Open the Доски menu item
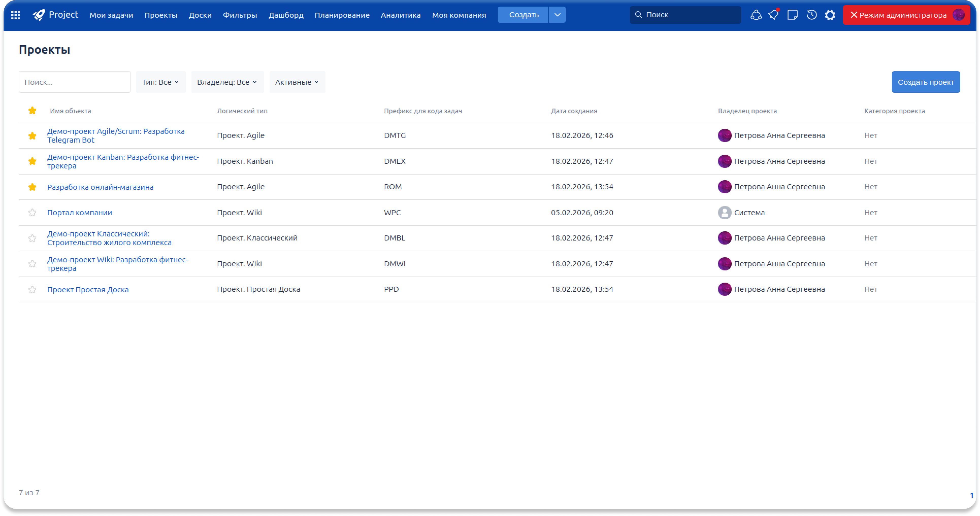The width and height of the screenshot is (980, 516). point(200,15)
